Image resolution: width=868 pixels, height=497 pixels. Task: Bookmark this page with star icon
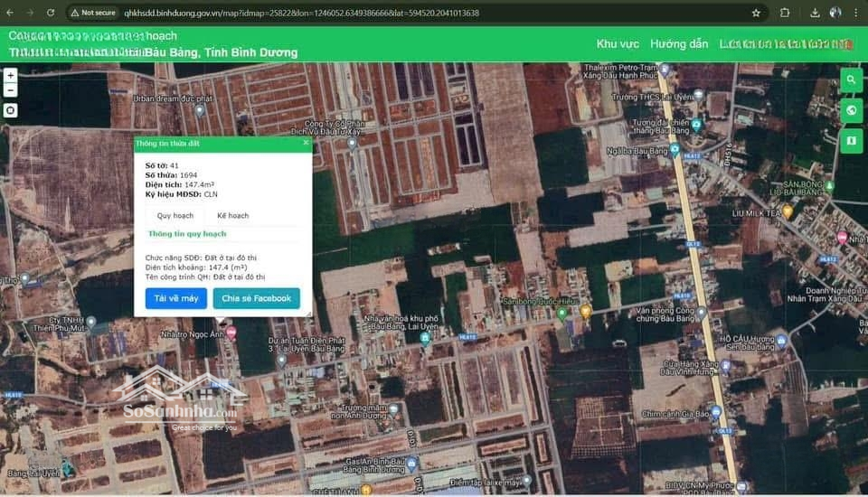click(756, 13)
